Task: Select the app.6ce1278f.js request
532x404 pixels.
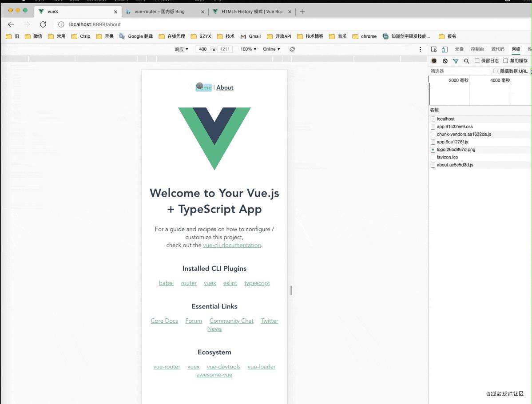Action: coord(480,142)
